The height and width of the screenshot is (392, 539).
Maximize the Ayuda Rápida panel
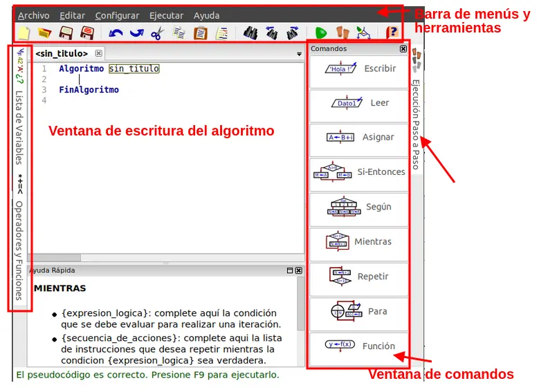[x=290, y=270]
